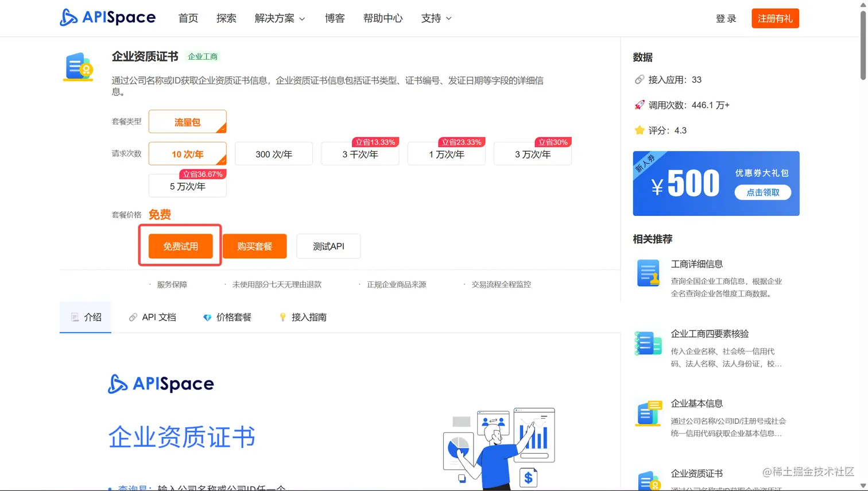Click the 评分: 4.3 rating text
The height and width of the screenshot is (491, 868).
coord(667,130)
